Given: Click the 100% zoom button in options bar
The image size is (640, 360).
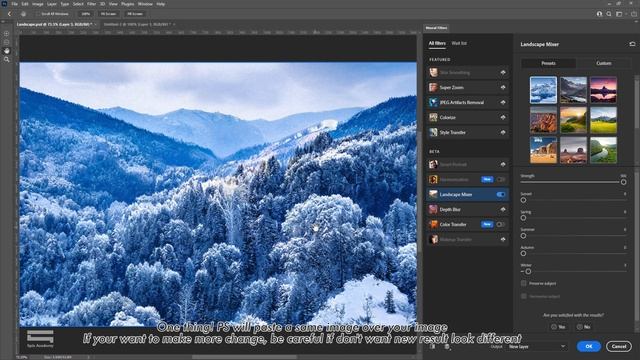Looking at the screenshot, I should coord(85,14).
